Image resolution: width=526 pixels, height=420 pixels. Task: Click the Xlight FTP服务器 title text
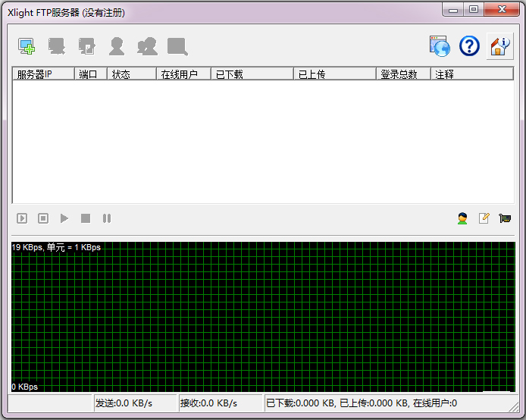click(x=67, y=13)
